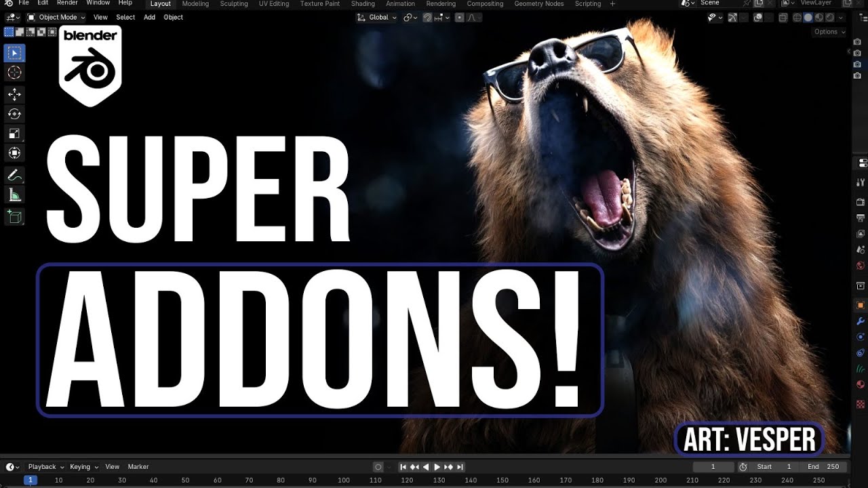Viewport: 868px width, 488px height.
Task: Select the Add Cube tool
Action: coord(14,217)
